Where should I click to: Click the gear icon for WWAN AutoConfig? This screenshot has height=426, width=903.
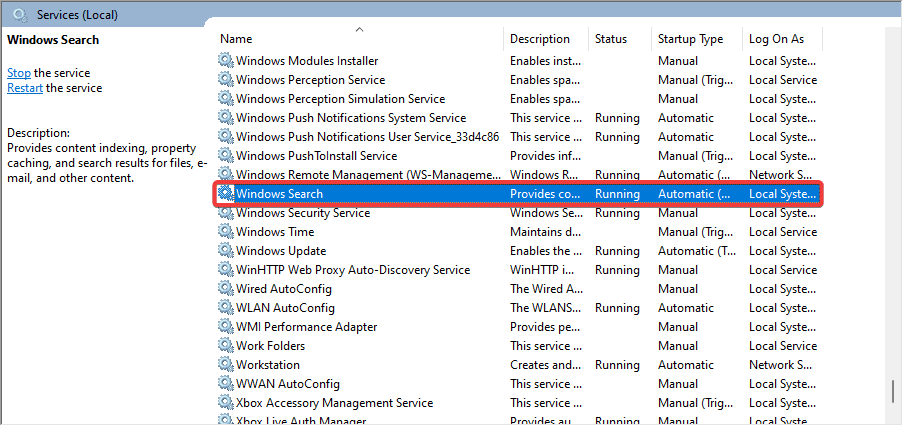click(x=225, y=383)
